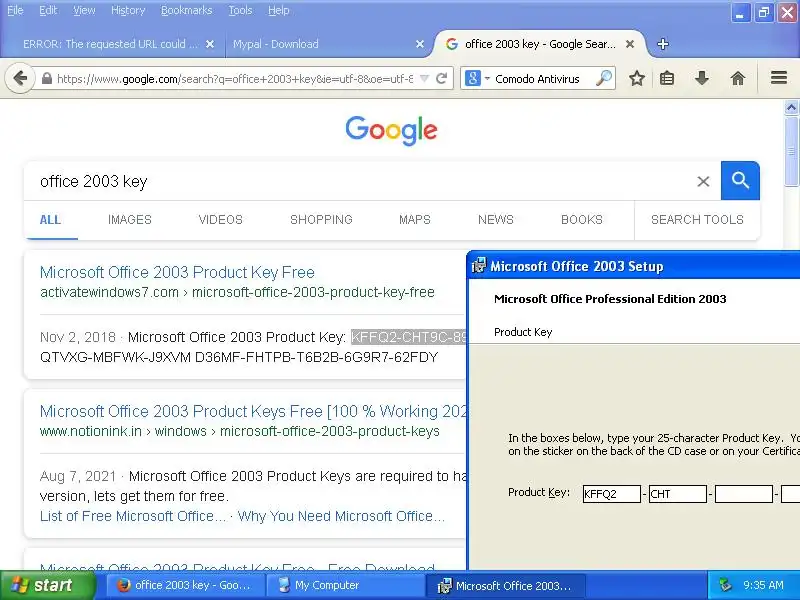Follow List of Free Microsoft Office sitelink
This screenshot has height=600, width=800.
[133, 516]
